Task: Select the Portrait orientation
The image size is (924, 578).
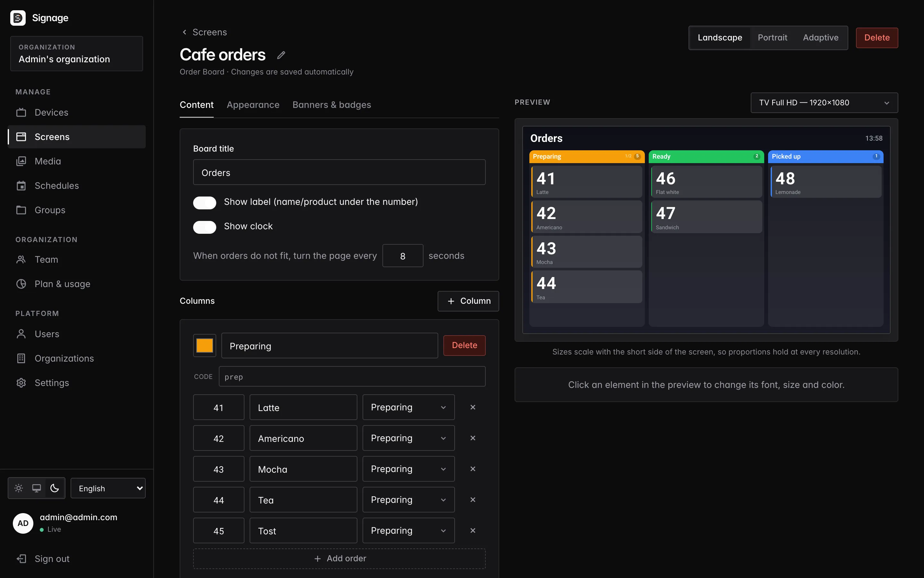Action: (772, 38)
